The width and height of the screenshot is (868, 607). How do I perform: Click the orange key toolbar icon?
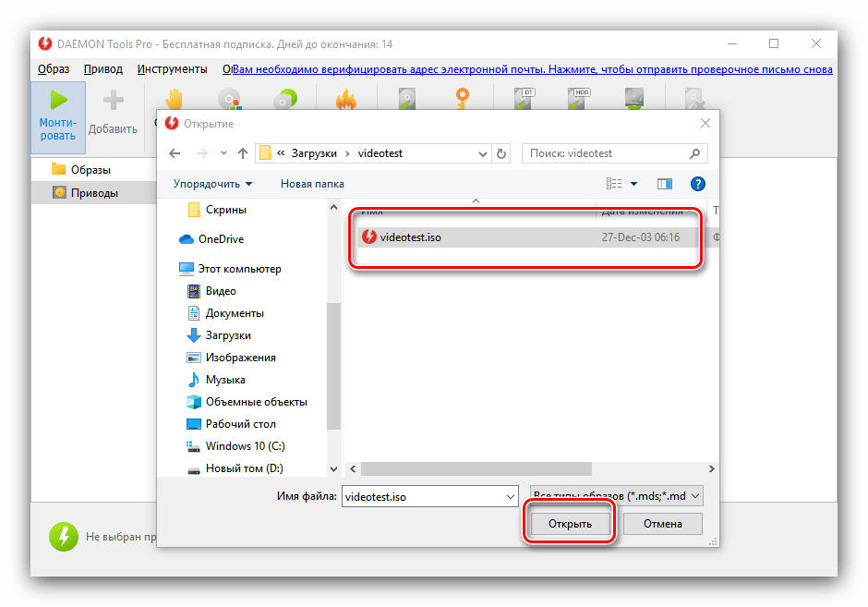pyautogui.click(x=460, y=99)
